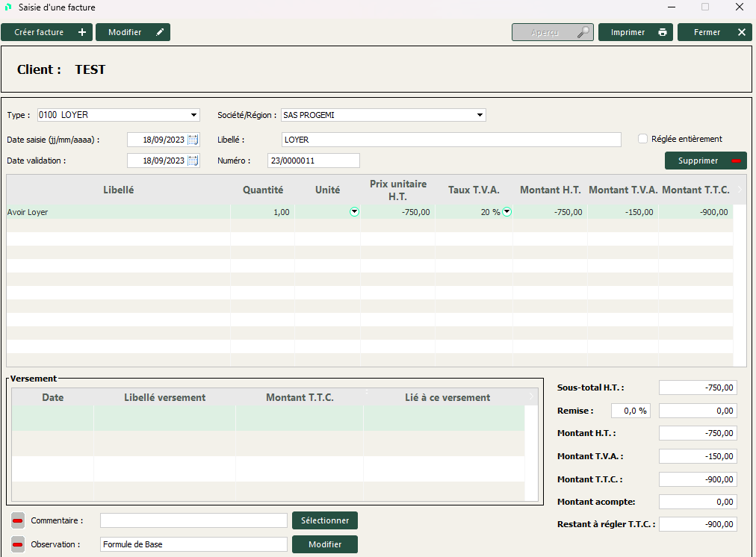Expand Société/Région dropdown SAS PROGEMI
Image resolution: width=756 pixels, height=557 pixels.
point(480,115)
